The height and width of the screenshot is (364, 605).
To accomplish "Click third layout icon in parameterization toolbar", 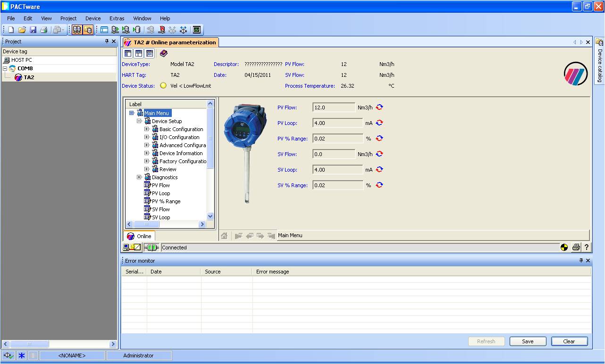I will pyautogui.click(x=150, y=53).
